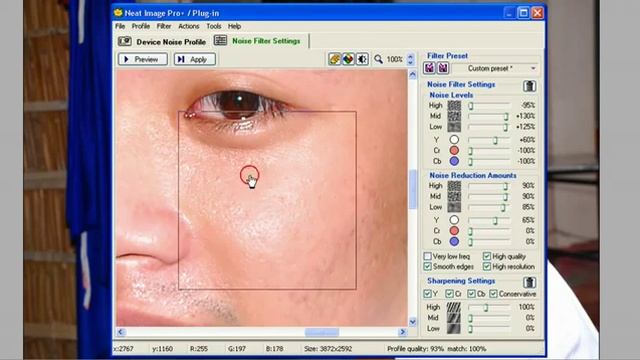Open the Tools menu
This screenshot has height=360, width=640.
213,26
